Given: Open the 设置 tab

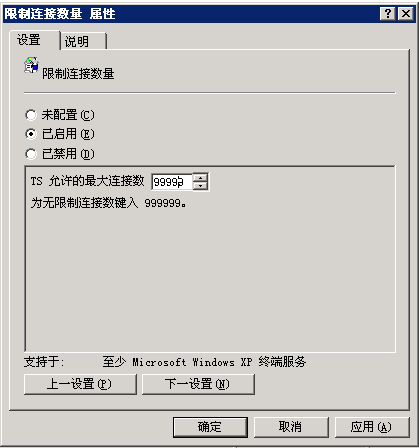Looking at the screenshot, I should tap(35, 40).
